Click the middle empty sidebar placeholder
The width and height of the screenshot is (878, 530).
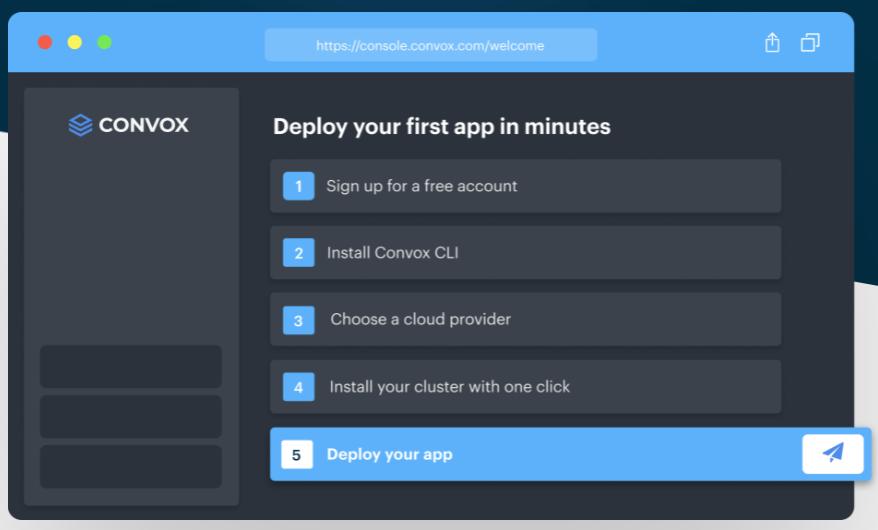130,416
